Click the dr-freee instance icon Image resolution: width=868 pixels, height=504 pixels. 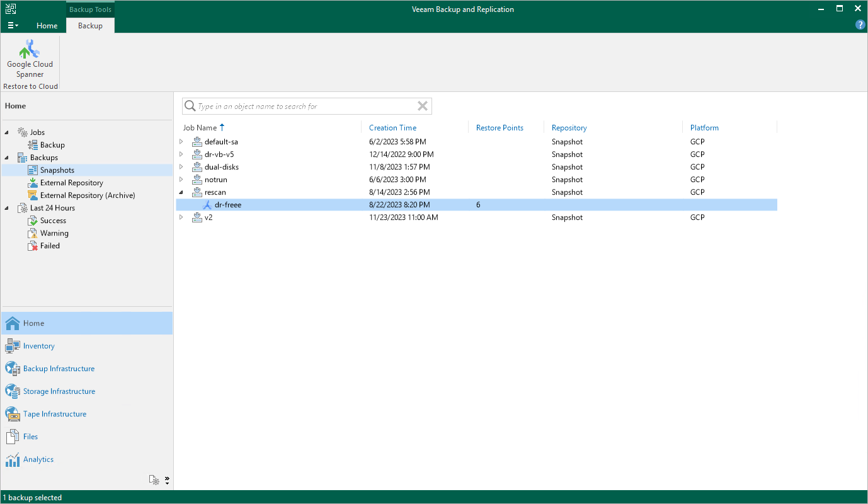(207, 205)
